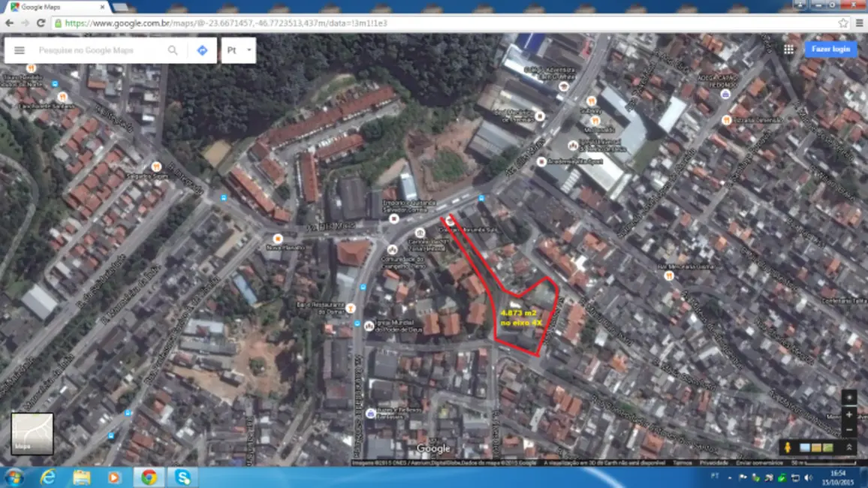Open the Google apps grid icon
Image resolution: width=868 pixels, height=488 pixels.
pyautogui.click(x=788, y=49)
